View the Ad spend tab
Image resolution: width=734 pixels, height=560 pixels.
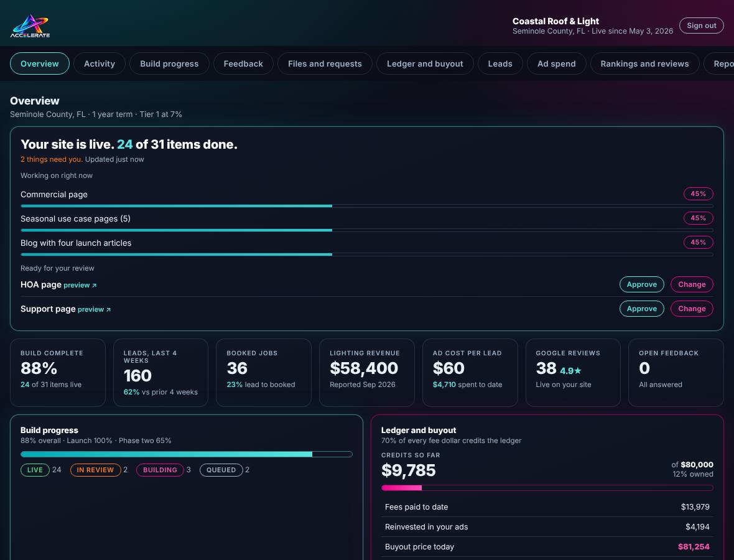click(557, 63)
